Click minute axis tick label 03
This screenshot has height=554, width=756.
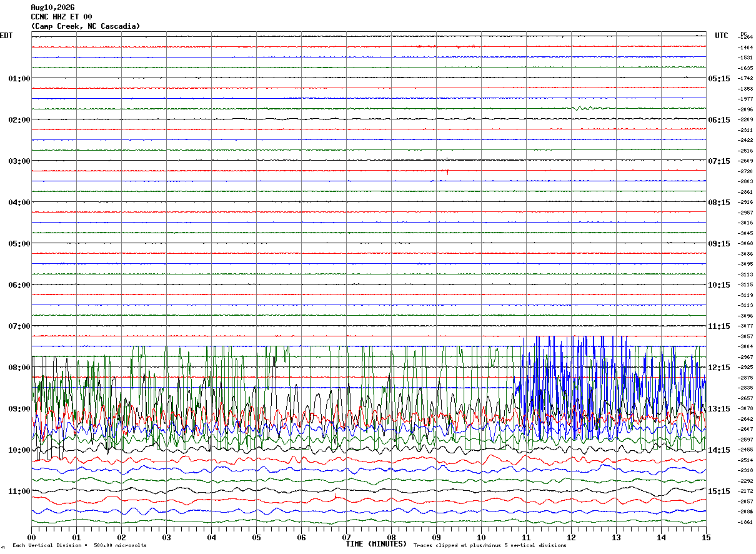coord(166,538)
